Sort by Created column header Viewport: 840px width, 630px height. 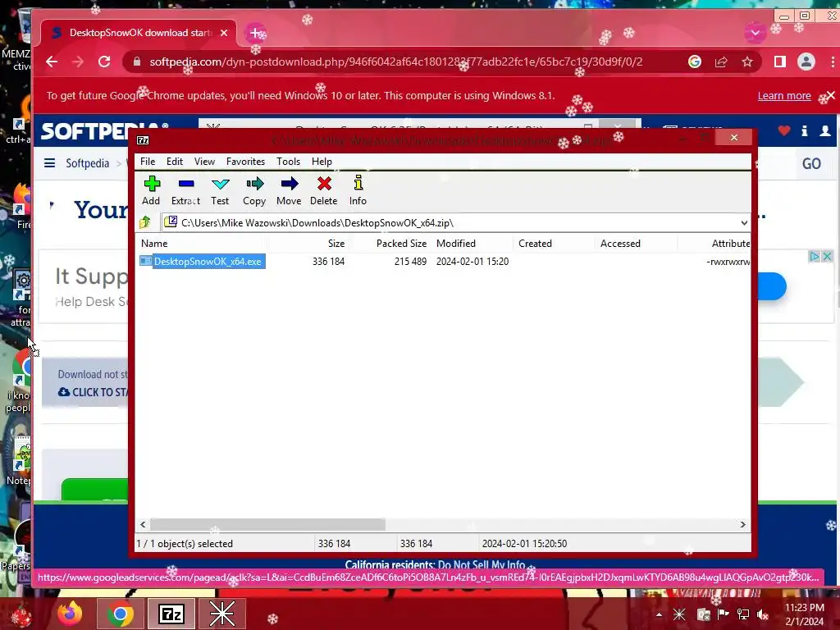(x=554, y=243)
